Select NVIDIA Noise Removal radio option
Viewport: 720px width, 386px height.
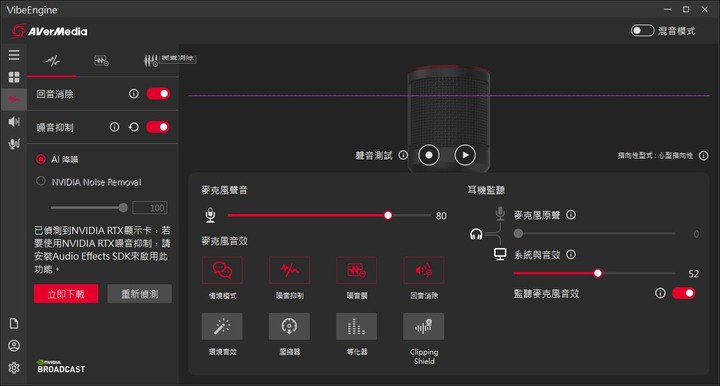click(41, 181)
